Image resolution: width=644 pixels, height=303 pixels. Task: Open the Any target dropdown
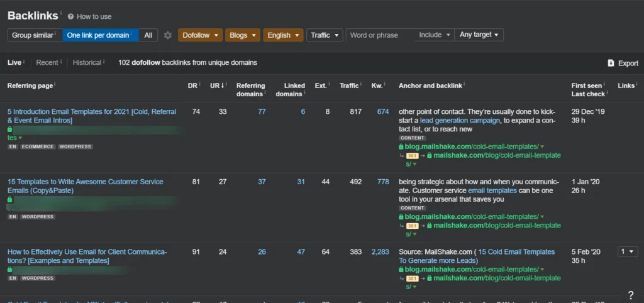tap(479, 35)
